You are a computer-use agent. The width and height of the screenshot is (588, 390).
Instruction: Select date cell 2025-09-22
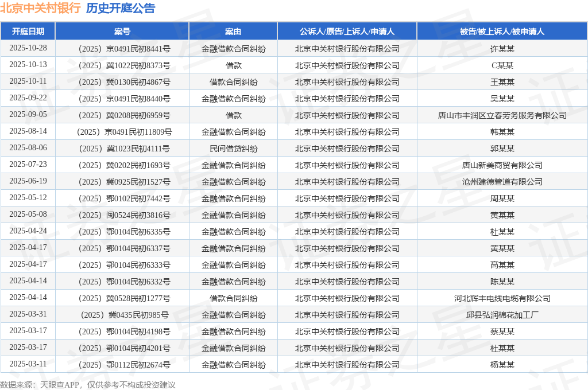click(x=28, y=97)
